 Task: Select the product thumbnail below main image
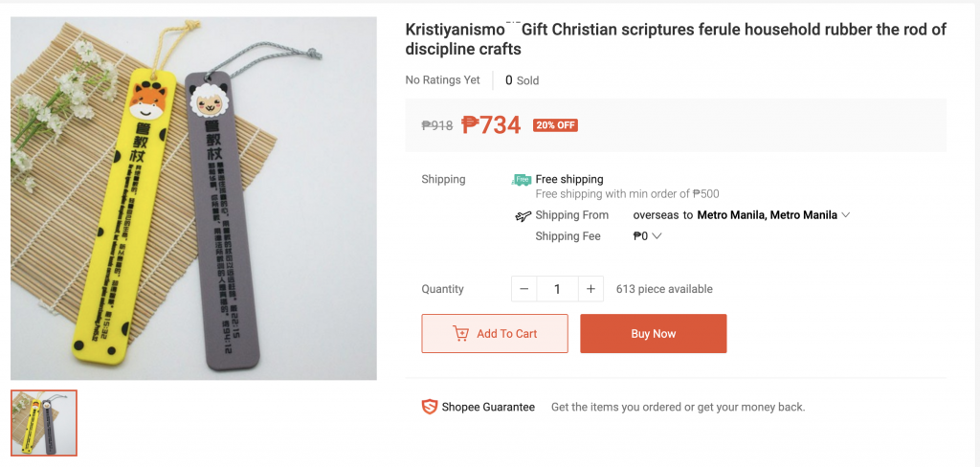(44, 422)
